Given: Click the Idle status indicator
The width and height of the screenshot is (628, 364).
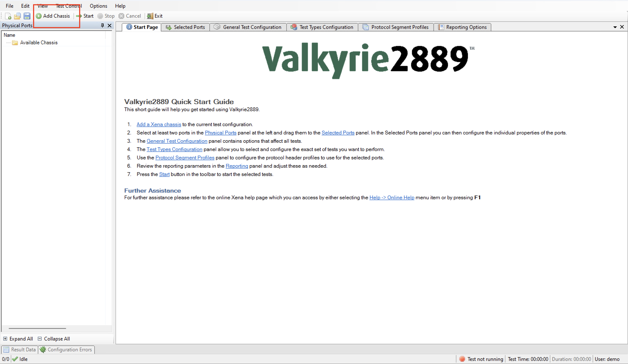Looking at the screenshot, I should (x=20, y=359).
